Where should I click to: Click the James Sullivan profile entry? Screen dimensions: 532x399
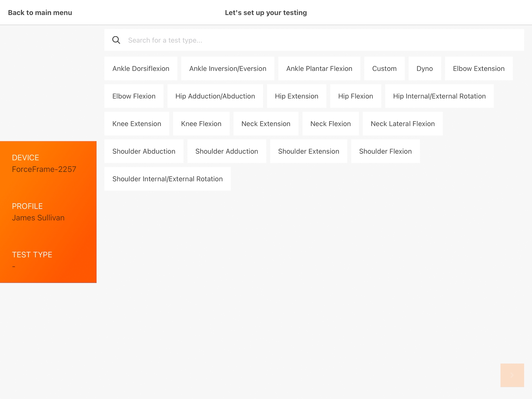click(38, 218)
